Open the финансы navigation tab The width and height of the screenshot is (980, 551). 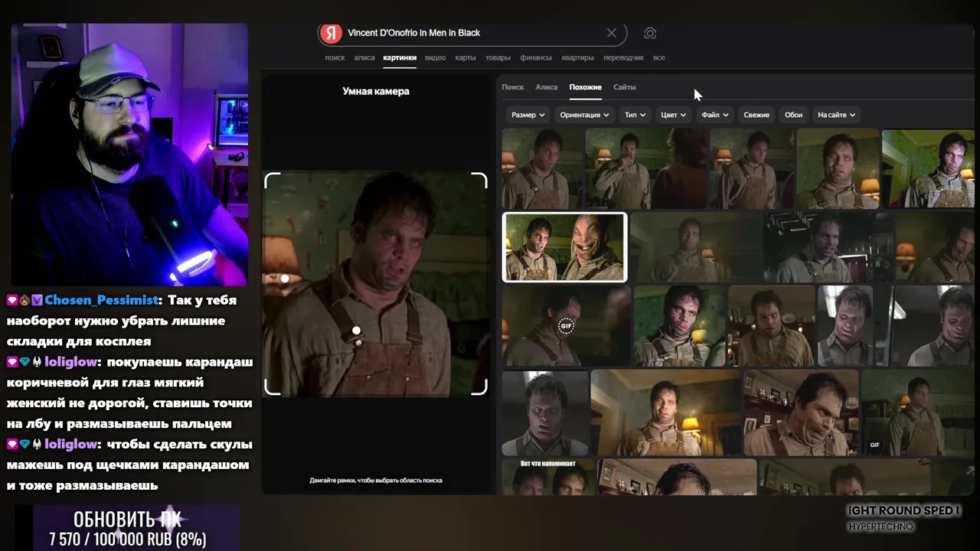tap(536, 57)
